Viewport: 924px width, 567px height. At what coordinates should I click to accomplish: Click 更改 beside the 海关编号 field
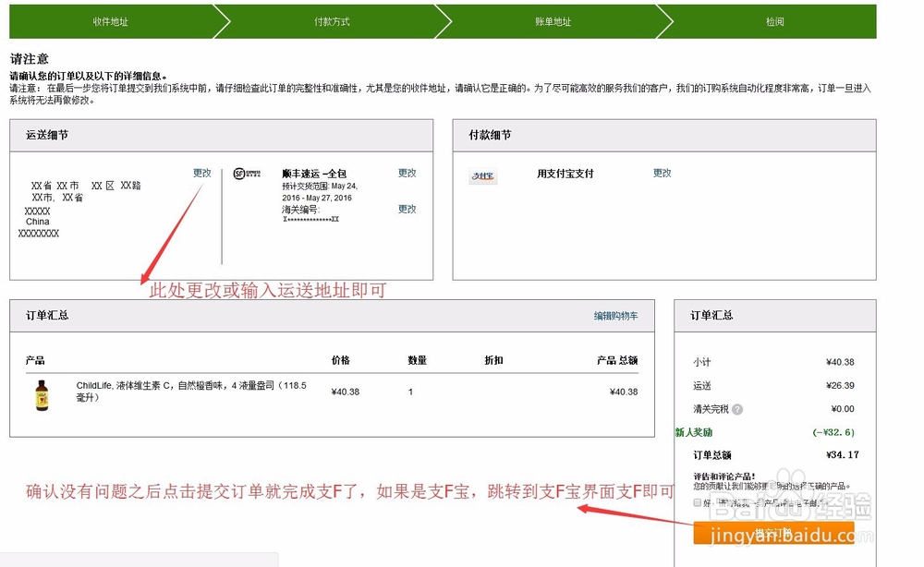[407, 209]
